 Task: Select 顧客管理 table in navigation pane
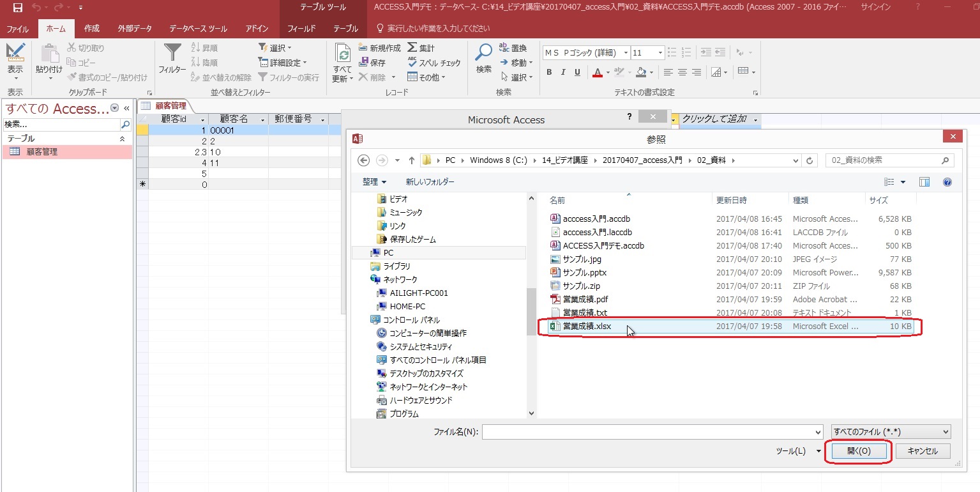67,152
